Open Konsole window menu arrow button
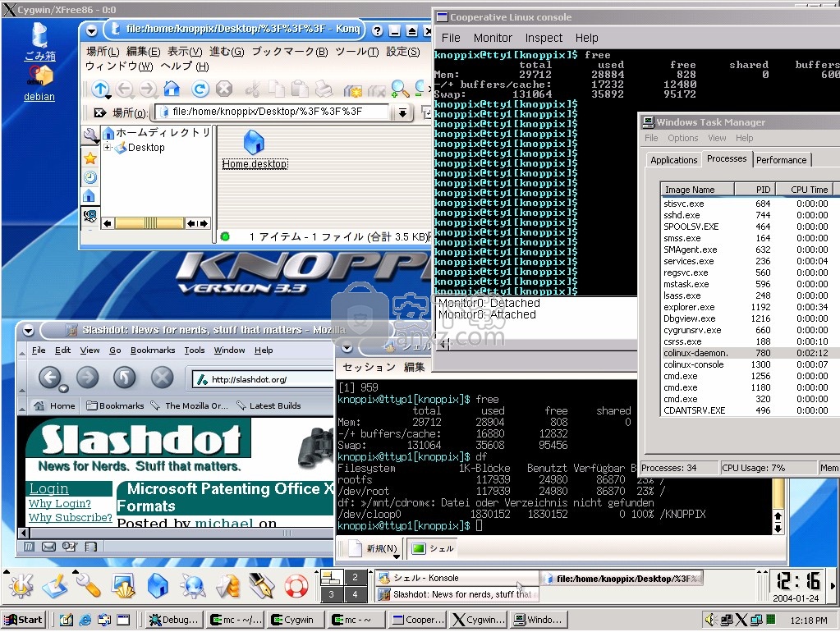The image size is (840, 632). [x=347, y=349]
